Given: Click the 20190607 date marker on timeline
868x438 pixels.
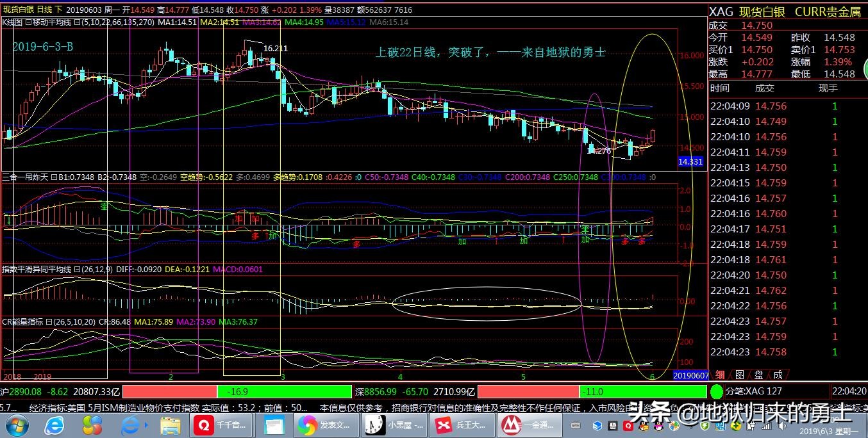Looking at the screenshot, I should (690, 375).
